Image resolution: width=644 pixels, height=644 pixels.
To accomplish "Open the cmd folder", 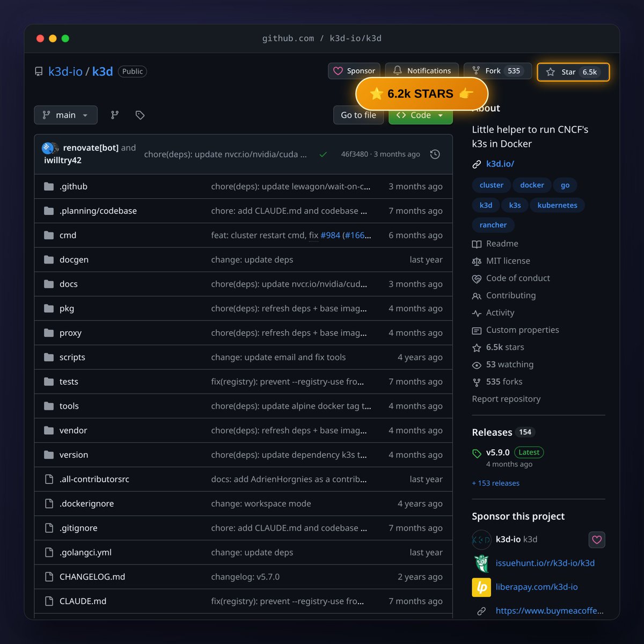I will tap(68, 235).
